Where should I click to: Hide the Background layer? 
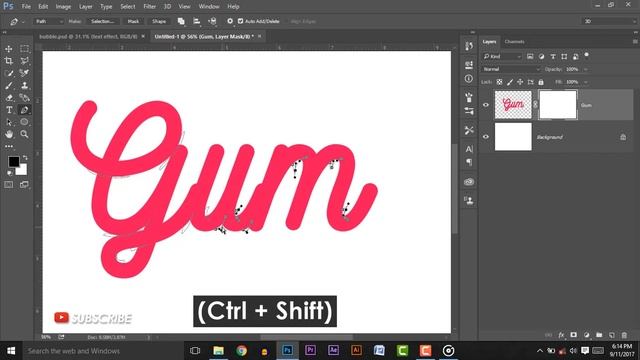486,137
